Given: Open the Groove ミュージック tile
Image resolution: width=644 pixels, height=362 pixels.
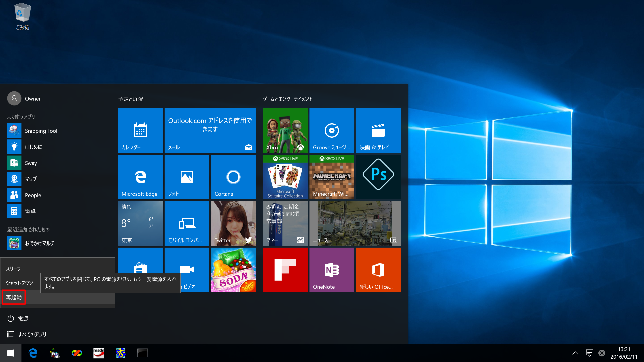Looking at the screenshot, I should click(x=332, y=130).
